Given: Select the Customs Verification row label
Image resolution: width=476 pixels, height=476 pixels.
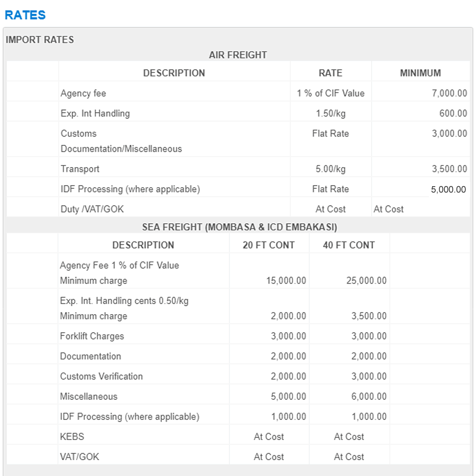Looking at the screenshot, I should click(102, 377).
